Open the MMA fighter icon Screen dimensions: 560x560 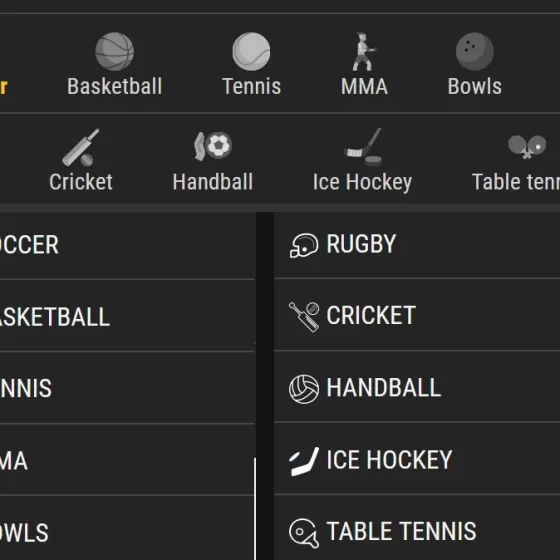click(x=364, y=51)
